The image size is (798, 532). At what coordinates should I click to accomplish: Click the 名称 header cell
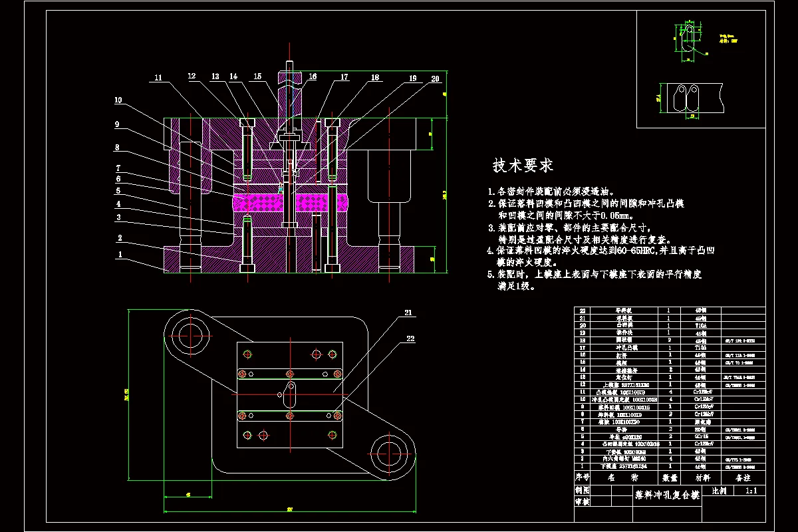[624, 477]
